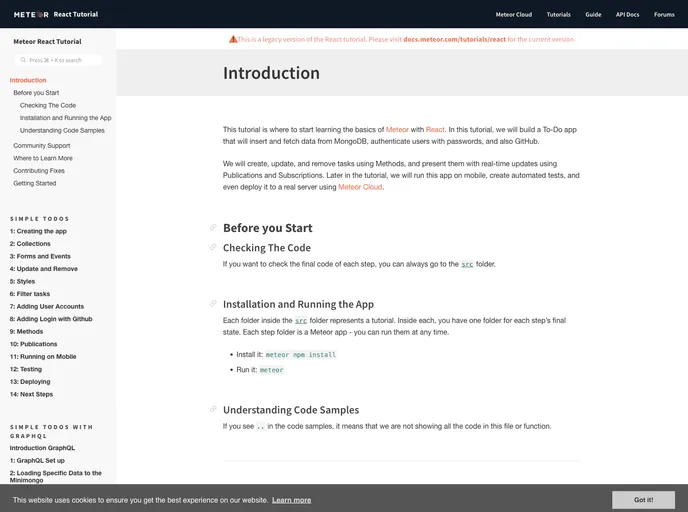Image resolution: width=688 pixels, height=512 pixels.
Task: Go to Contributing Fixes sidebar entry
Action: 39,171
